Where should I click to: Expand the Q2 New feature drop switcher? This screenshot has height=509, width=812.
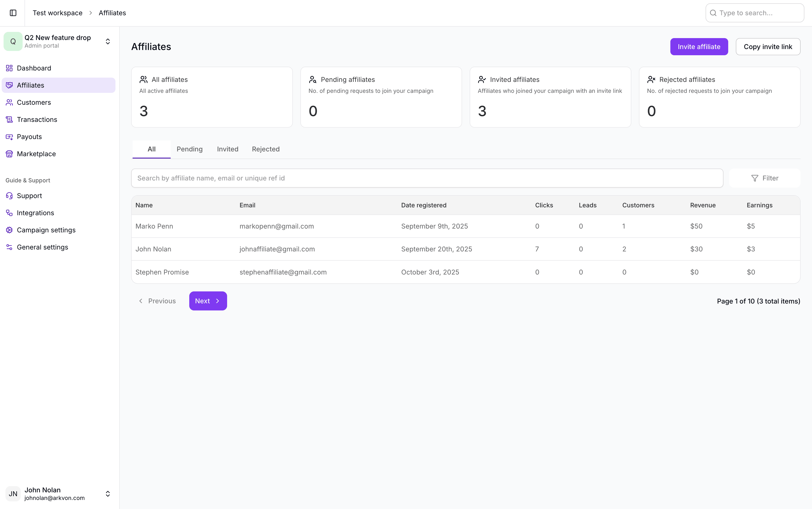(108, 41)
